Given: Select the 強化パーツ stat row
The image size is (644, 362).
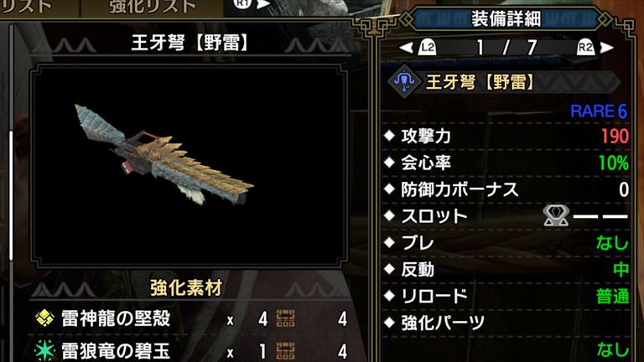Looking at the screenshot, I should (506, 323).
